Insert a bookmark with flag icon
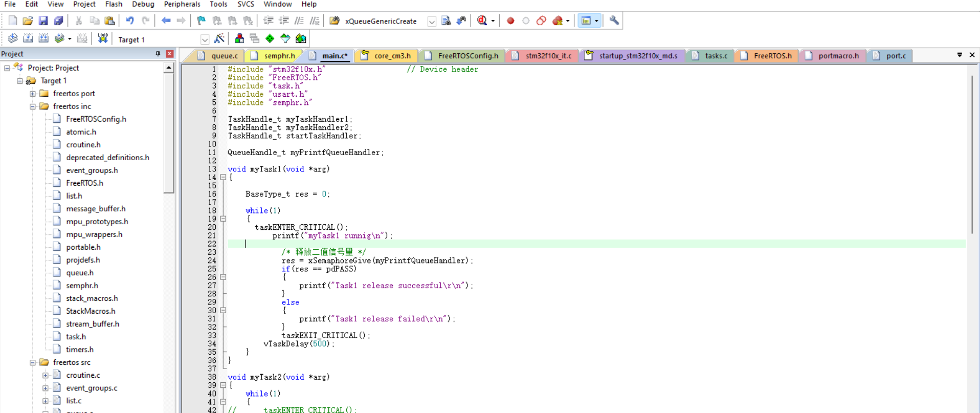The height and width of the screenshot is (413, 980). (x=201, y=21)
